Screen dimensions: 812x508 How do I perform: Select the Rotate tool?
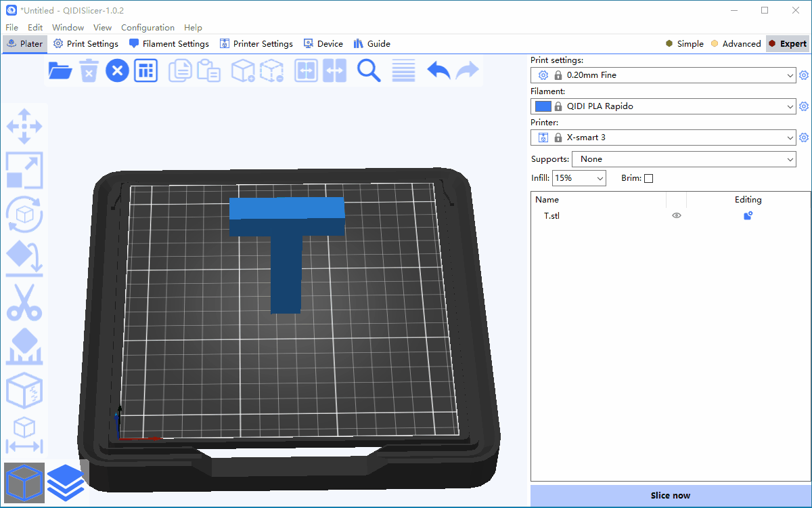click(x=24, y=214)
